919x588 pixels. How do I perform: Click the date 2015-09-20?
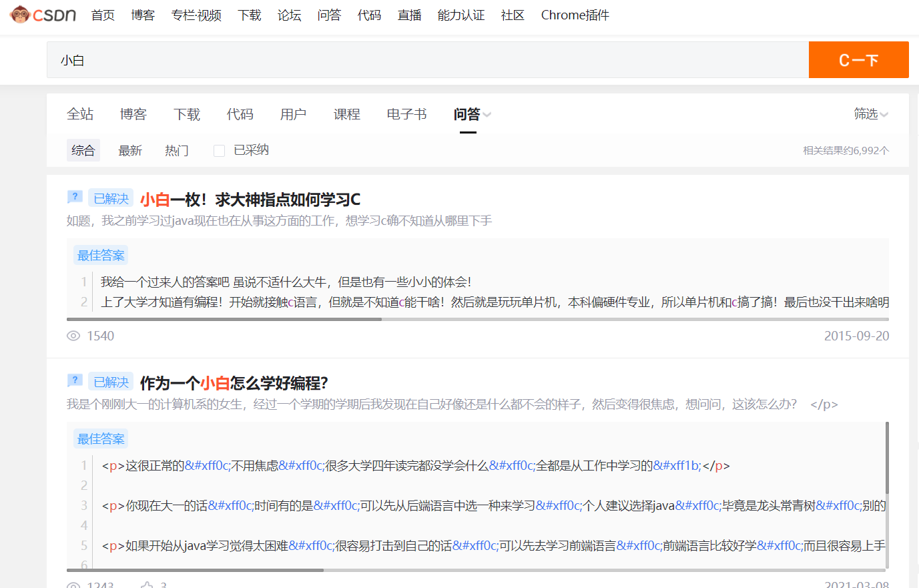point(857,336)
